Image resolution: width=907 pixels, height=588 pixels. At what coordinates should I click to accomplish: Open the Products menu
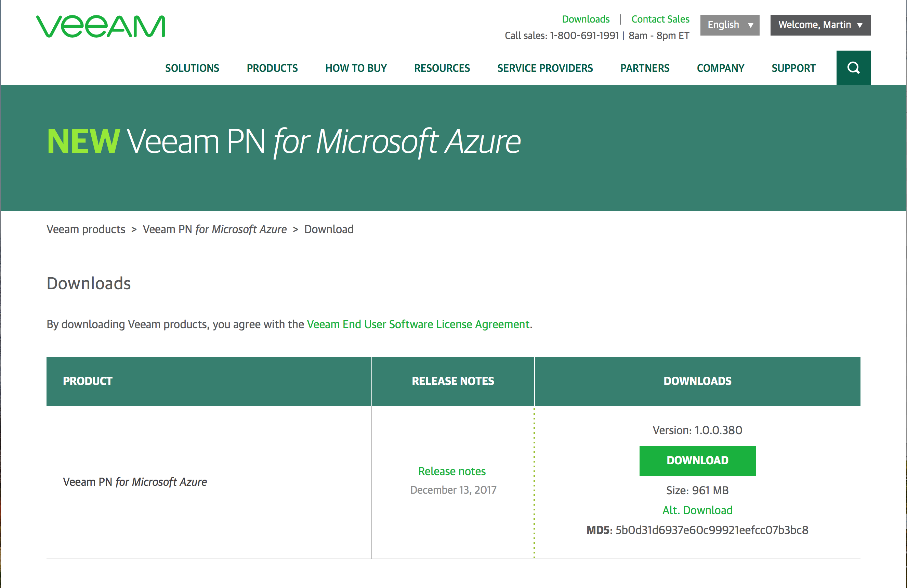click(272, 68)
